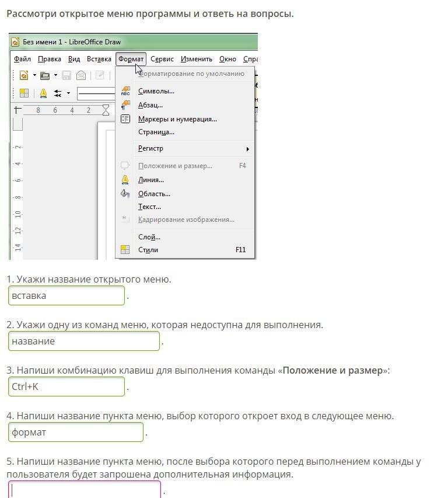
Task: Click the Формат menu header
Action: click(x=131, y=59)
